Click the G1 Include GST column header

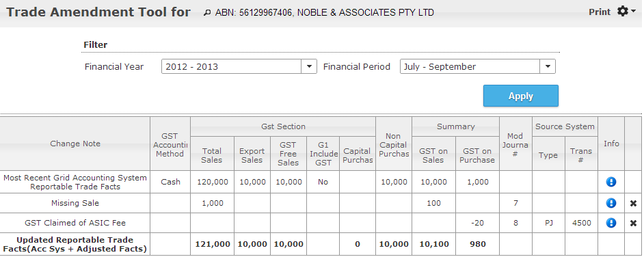[x=323, y=154]
